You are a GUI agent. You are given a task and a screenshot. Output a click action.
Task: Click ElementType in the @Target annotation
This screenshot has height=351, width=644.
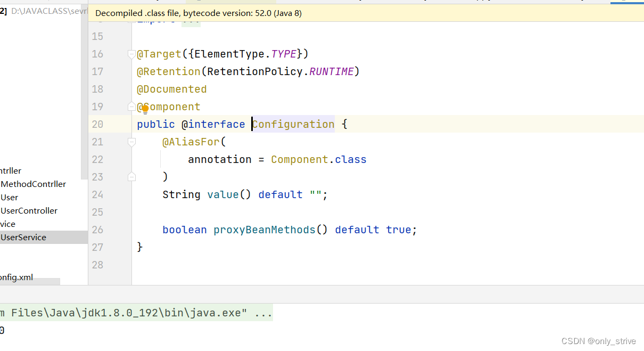[x=229, y=54]
